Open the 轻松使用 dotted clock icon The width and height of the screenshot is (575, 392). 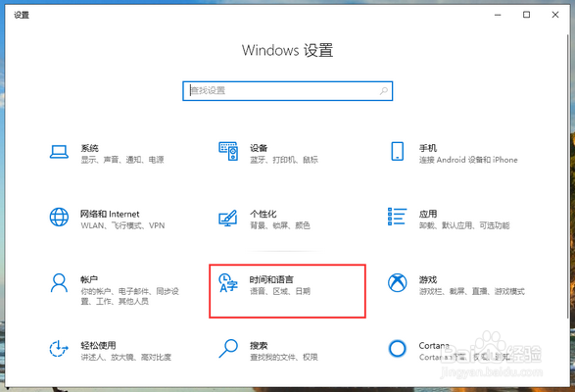(59, 348)
